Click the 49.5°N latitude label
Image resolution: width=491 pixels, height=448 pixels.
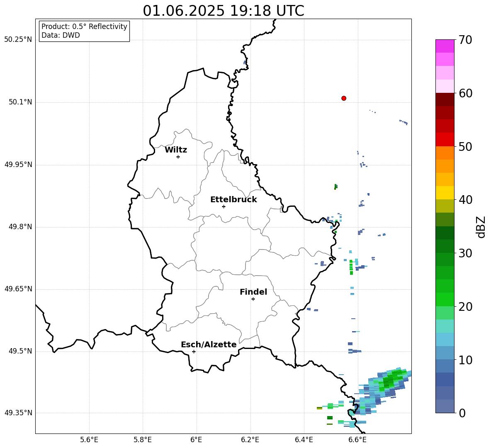pos(20,351)
